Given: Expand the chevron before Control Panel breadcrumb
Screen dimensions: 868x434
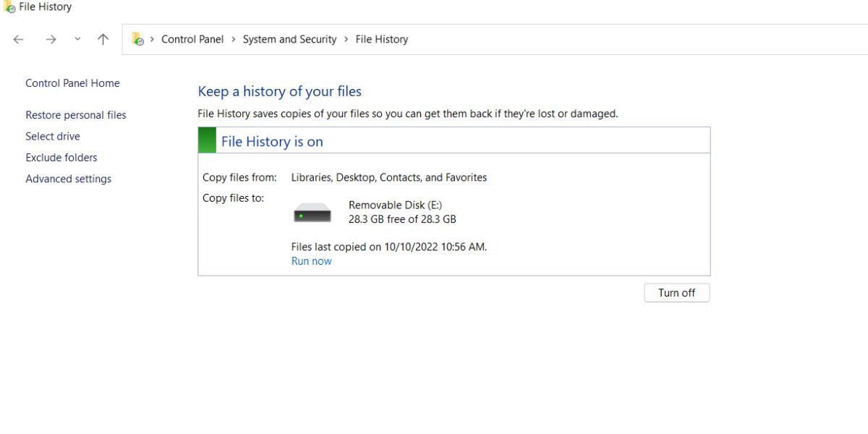Looking at the screenshot, I should (x=152, y=40).
